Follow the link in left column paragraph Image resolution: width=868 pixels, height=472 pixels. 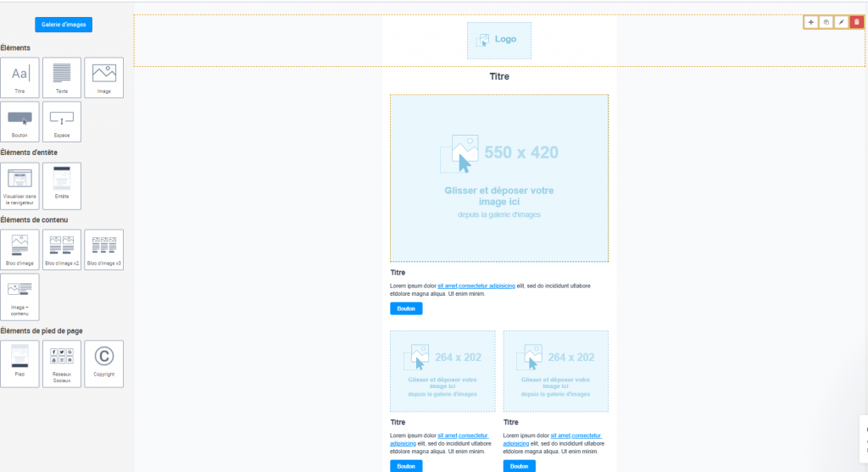(463, 436)
